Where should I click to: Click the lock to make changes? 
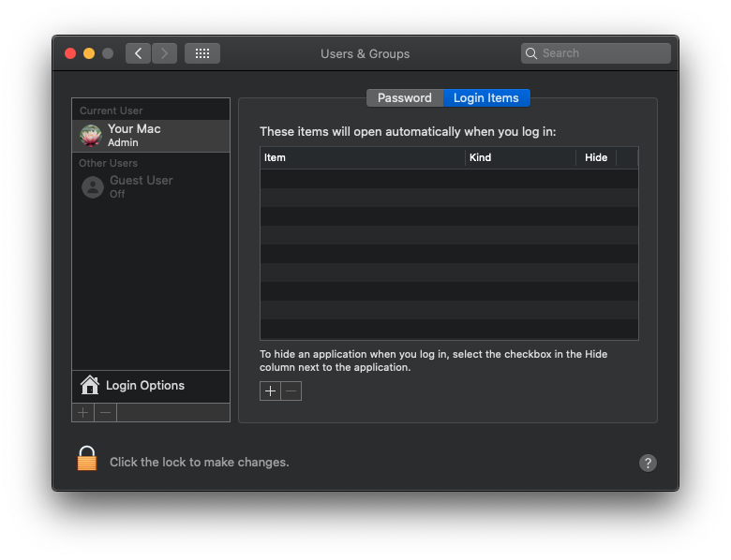pyautogui.click(x=87, y=459)
